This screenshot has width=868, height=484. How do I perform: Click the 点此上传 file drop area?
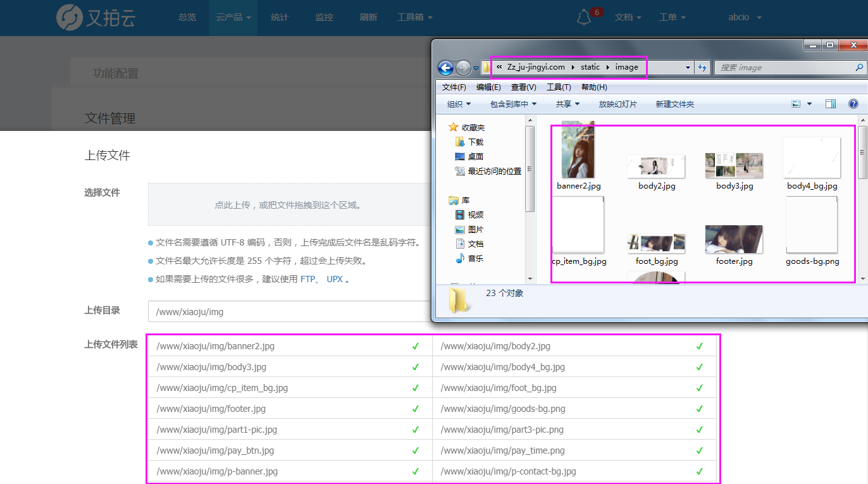(x=289, y=204)
